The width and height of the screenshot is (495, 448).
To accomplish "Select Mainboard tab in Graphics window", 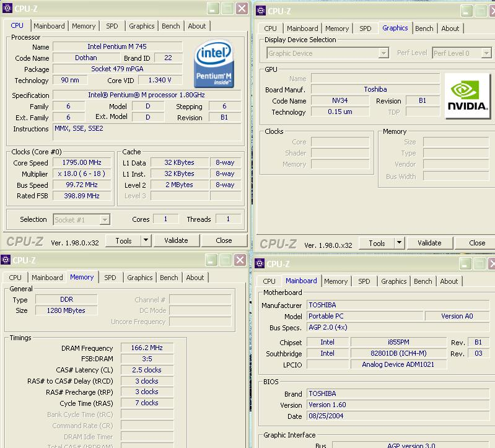I will pyautogui.click(x=302, y=29).
